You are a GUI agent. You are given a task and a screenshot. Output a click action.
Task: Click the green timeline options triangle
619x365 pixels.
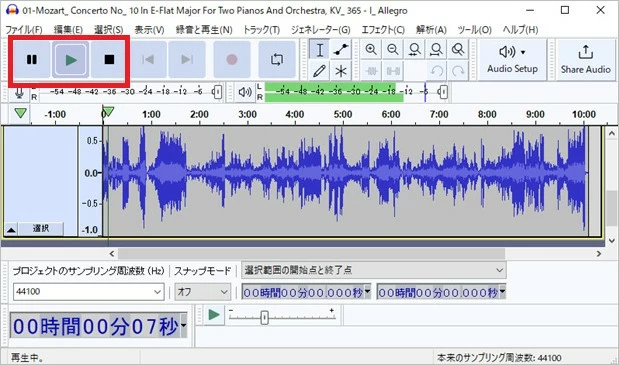[20, 114]
